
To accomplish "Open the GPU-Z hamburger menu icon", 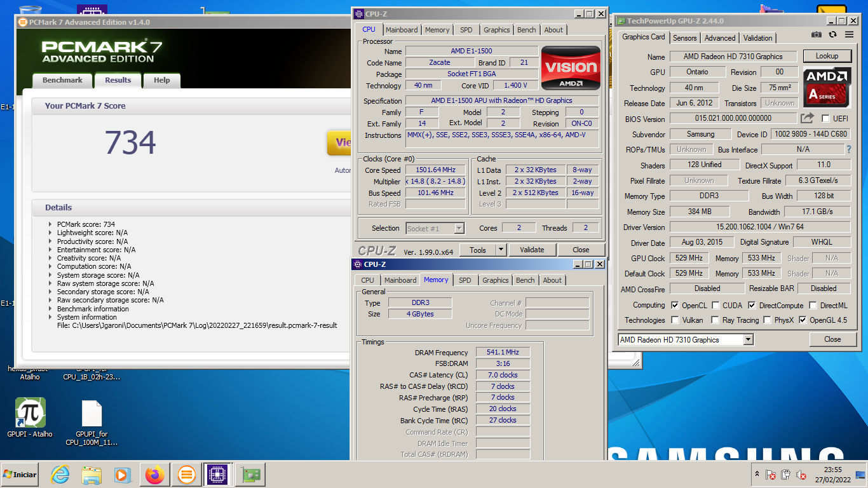I will coord(848,34).
